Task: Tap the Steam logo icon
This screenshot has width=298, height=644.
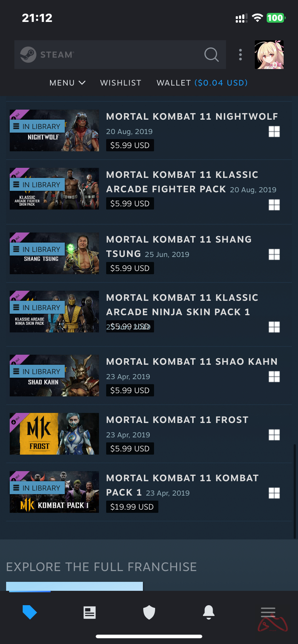Action: pos(28,55)
